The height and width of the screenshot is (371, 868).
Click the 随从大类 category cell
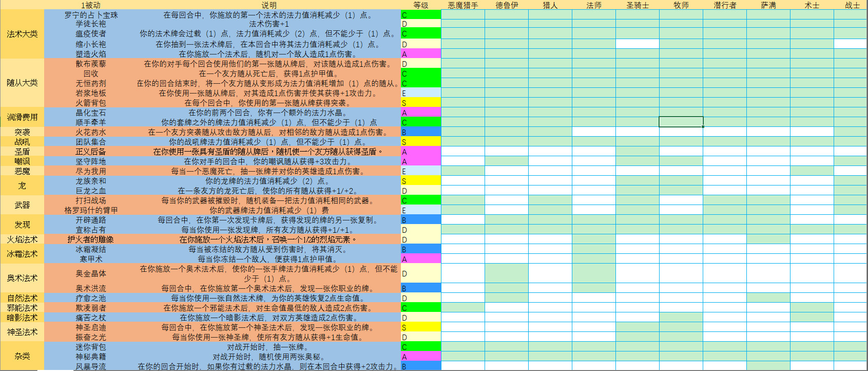coord(23,83)
